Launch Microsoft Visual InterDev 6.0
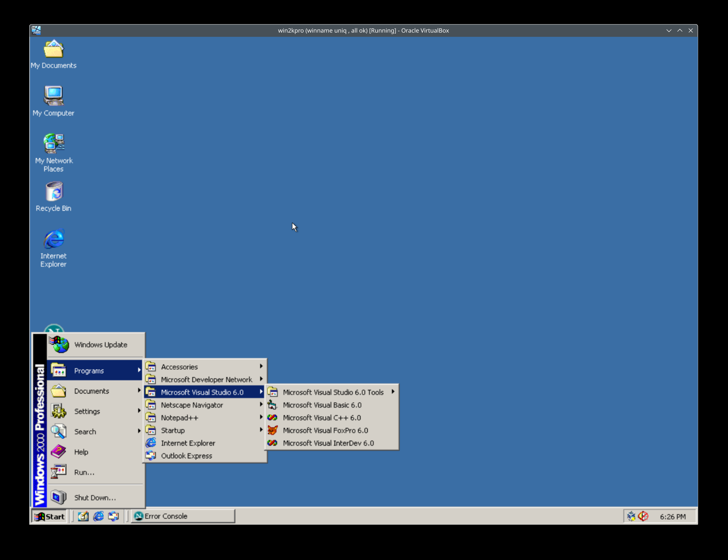The width and height of the screenshot is (728, 560). pos(332,443)
